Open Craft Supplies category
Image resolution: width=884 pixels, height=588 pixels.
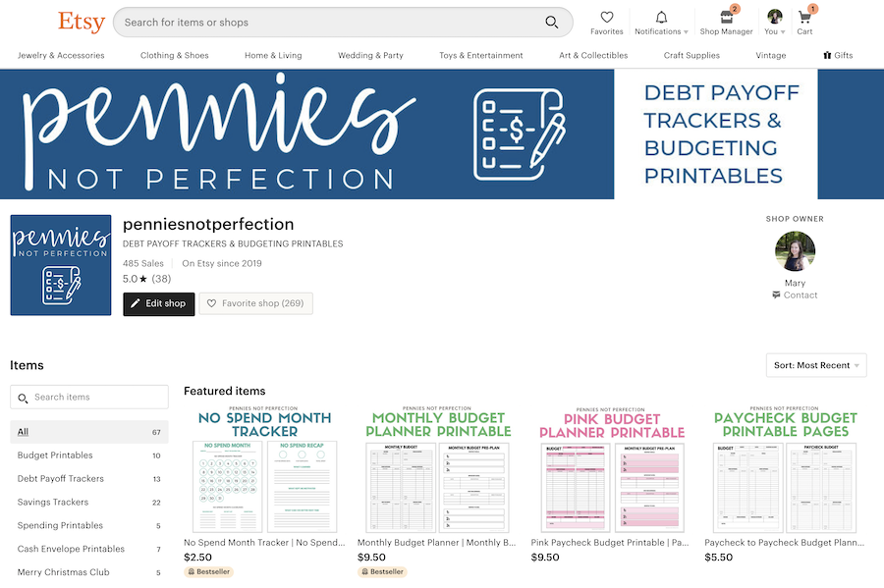tap(691, 55)
